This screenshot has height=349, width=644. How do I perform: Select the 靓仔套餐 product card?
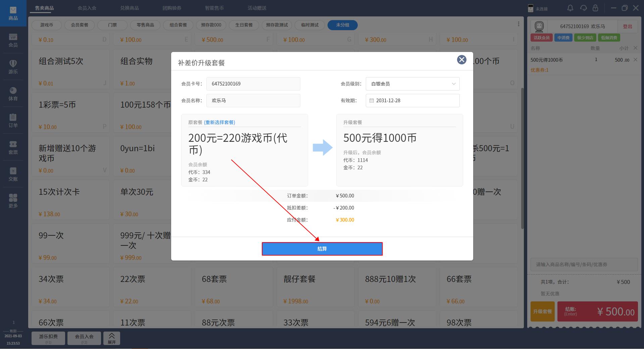click(315, 287)
